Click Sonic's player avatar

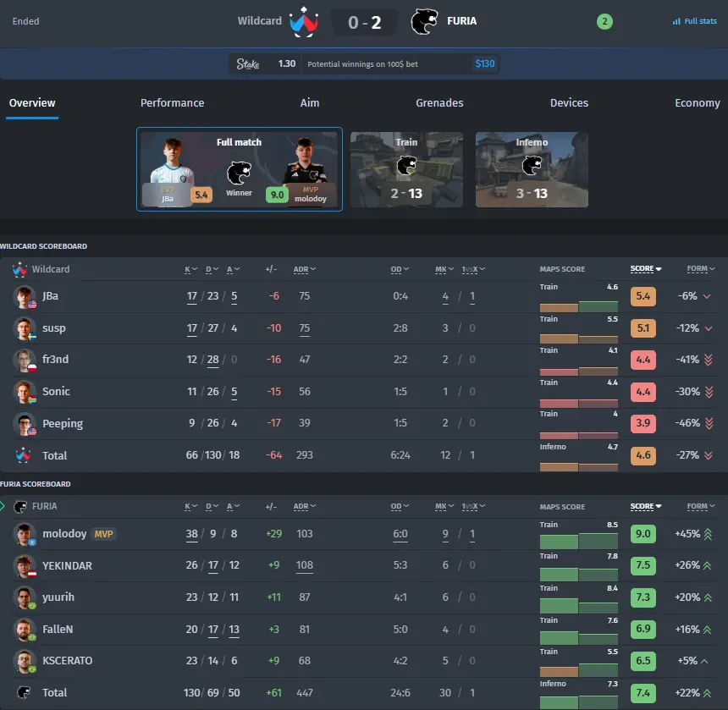[25, 392]
